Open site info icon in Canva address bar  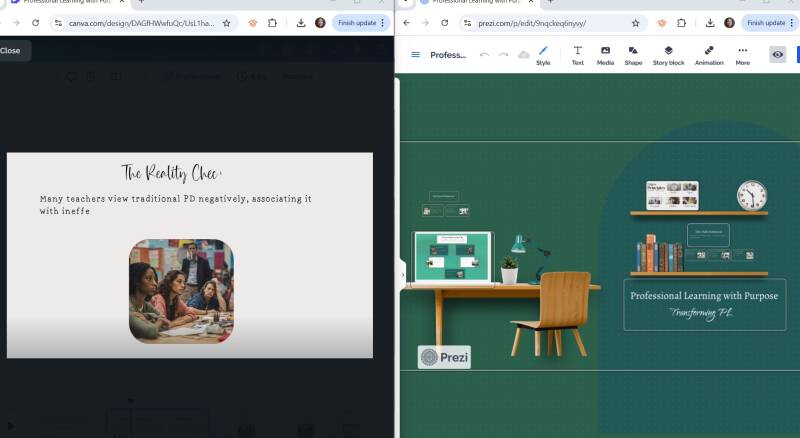click(58, 23)
